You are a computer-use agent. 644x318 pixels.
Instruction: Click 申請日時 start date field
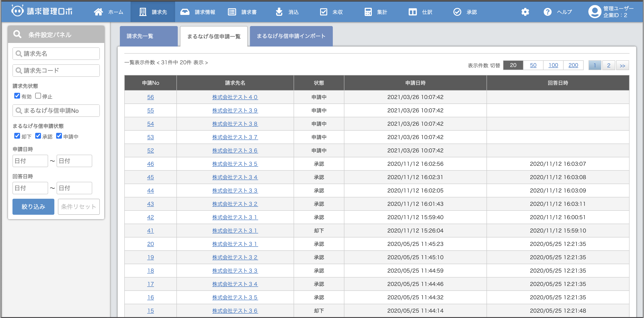coord(30,161)
